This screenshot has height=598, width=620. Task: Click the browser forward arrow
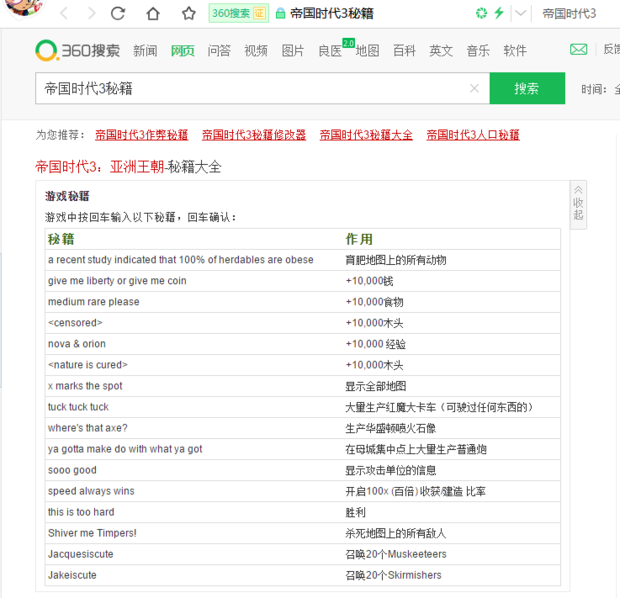[x=92, y=13]
